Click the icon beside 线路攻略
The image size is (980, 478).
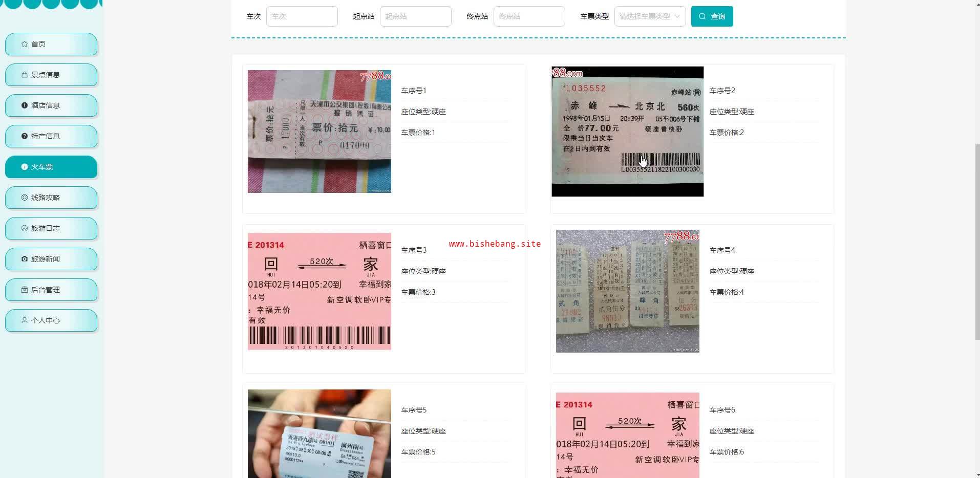[x=25, y=198]
